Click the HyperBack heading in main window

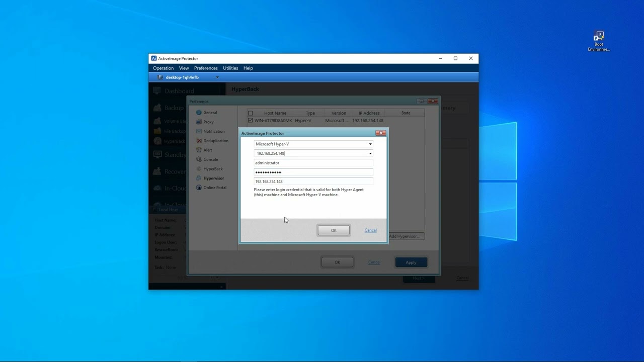click(x=245, y=89)
